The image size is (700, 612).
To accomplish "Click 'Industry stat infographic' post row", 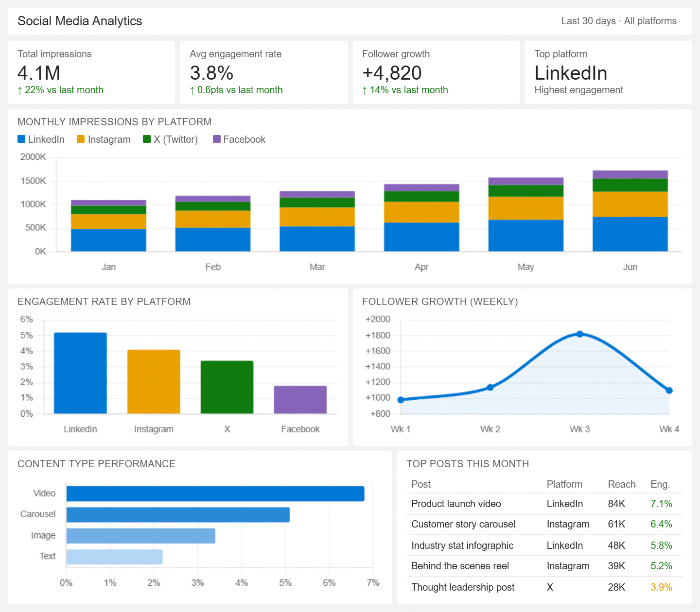I will click(544, 545).
